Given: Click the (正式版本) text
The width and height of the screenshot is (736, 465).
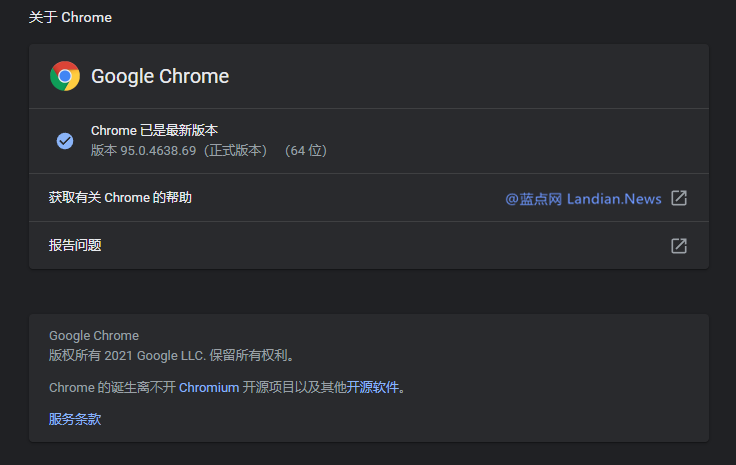Looking at the screenshot, I should (x=235, y=151).
